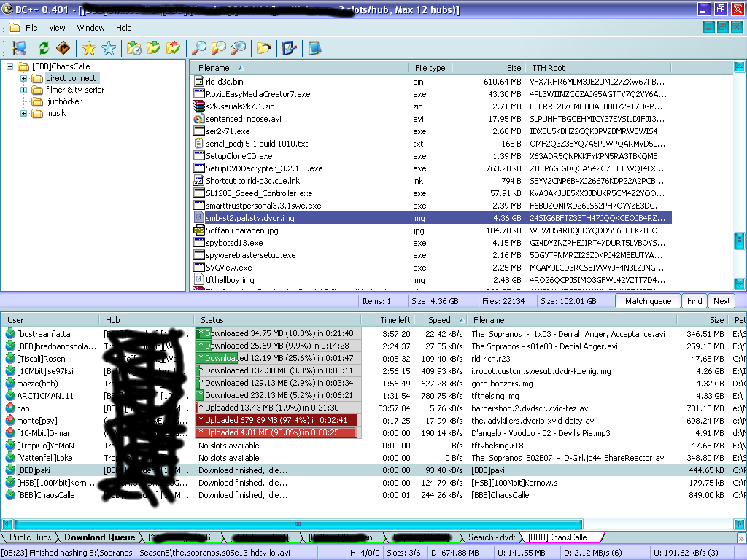Click the Open file list folder icon
The width and height of the screenshot is (747, 560).
[263, 48]
